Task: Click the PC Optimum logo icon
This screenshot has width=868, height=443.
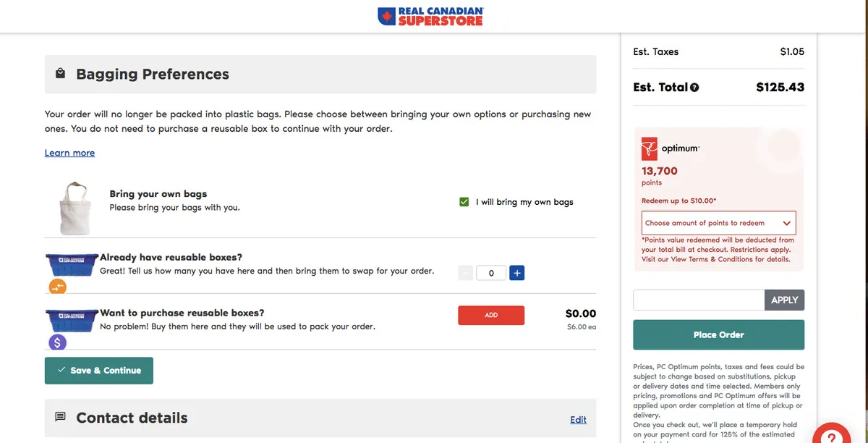Action: click(649, 149)
